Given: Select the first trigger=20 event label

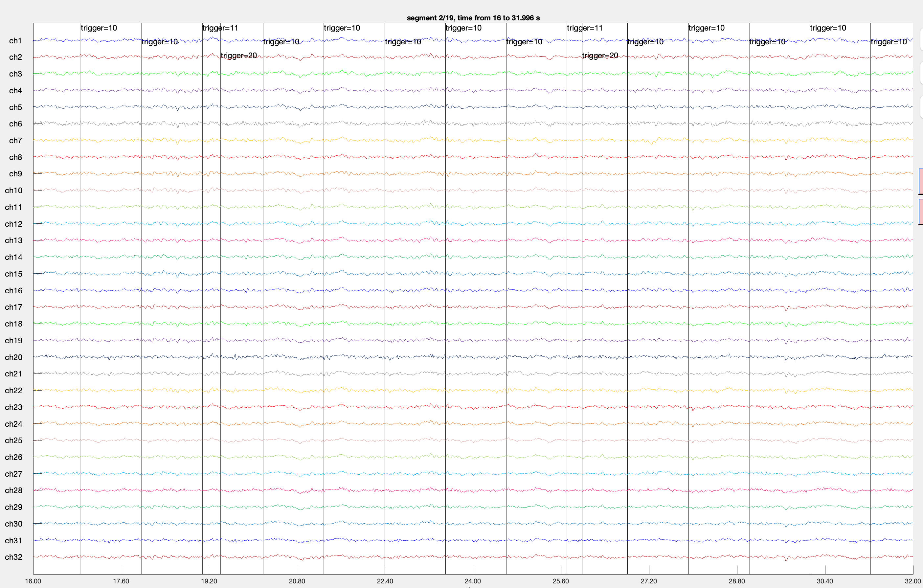Looking at the screenshot, I should click(239, 56).
